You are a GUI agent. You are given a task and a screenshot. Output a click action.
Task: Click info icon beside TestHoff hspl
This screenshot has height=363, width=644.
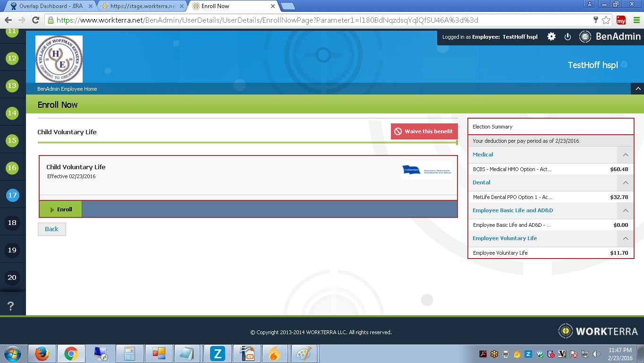pos(624,65)
